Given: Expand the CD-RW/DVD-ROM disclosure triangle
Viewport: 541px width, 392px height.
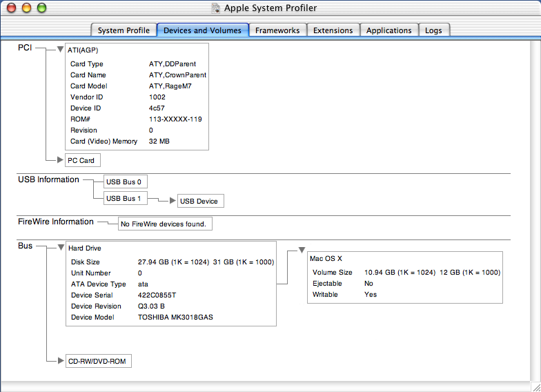Looking at the screenshot, I should pos(61,360).
